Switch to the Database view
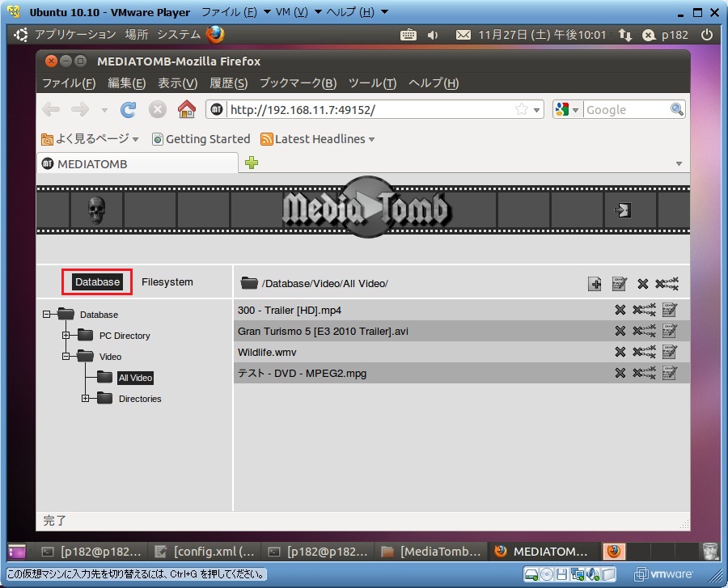Screen dimensions: 728x588 98,281
